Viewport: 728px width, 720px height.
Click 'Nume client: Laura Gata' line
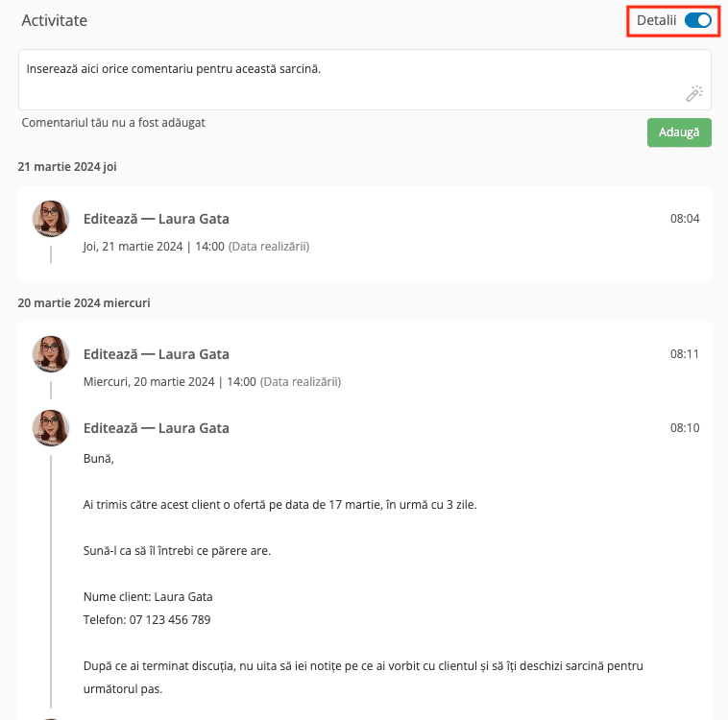(x=148, y=597)
